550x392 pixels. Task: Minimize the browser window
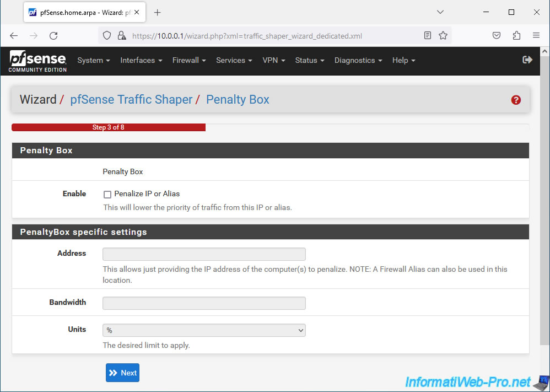(486, 12)
